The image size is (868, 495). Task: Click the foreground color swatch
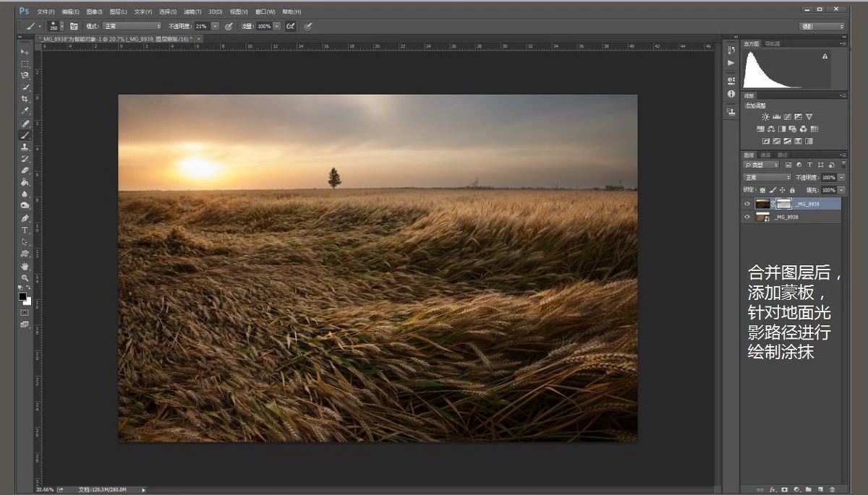(x=22, y=296)
